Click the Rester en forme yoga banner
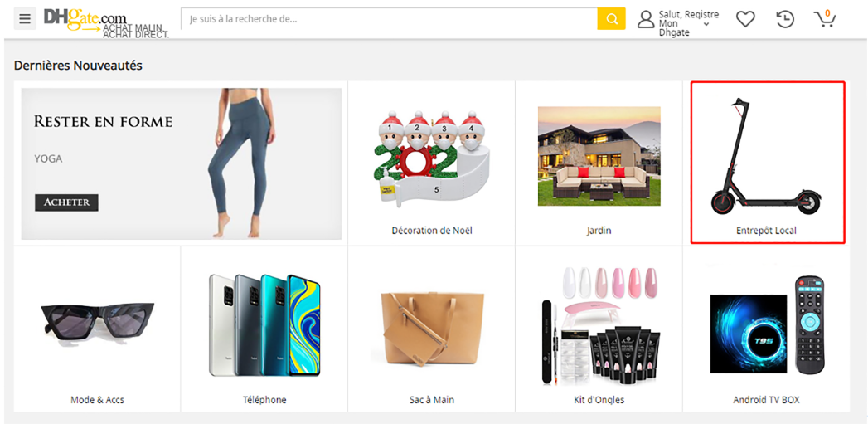Screen dimensions: 868x424 (182, 163)
